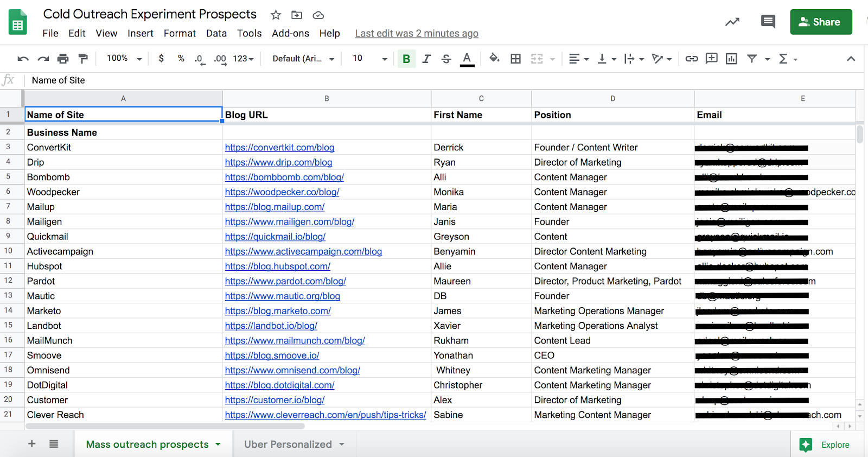Redo the last action
This screenshot has height=457, width=868.
coord(43,59)
